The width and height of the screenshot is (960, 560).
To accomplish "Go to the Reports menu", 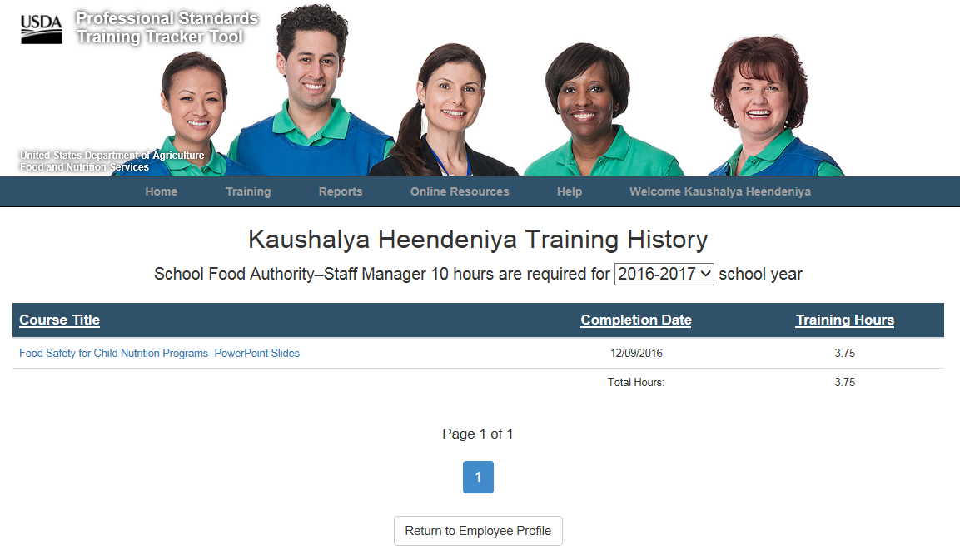I will coord(341,191).
